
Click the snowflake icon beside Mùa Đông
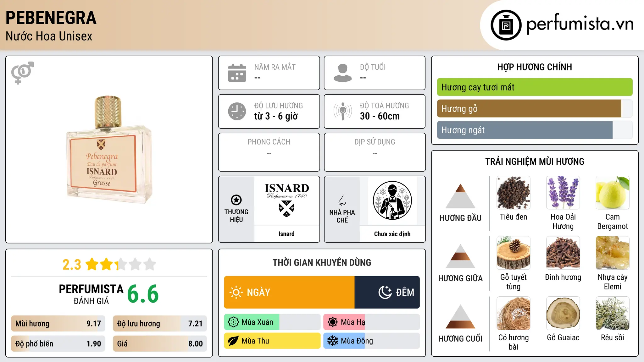333,341
